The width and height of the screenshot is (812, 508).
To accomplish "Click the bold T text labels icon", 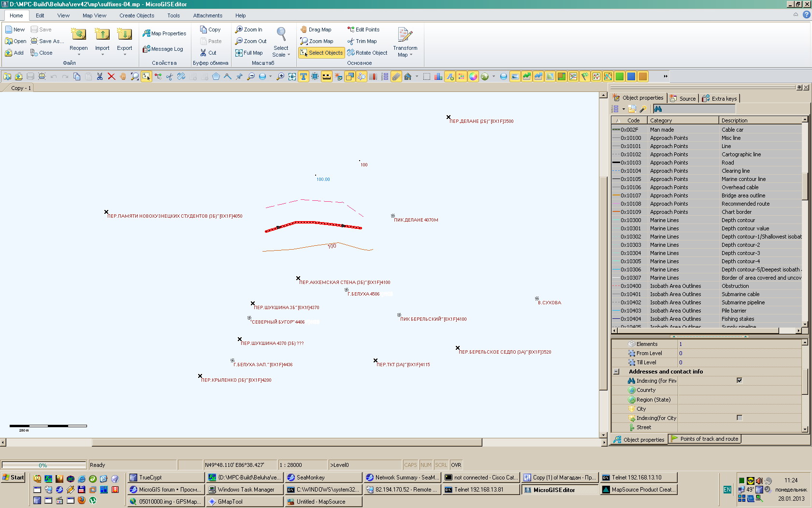I will [304, 76].
